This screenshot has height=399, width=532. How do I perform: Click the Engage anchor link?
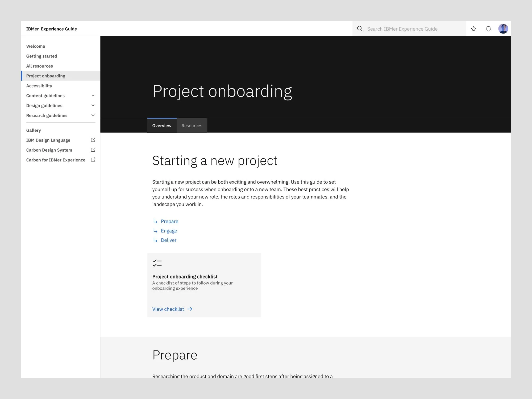tap(169, 231)
